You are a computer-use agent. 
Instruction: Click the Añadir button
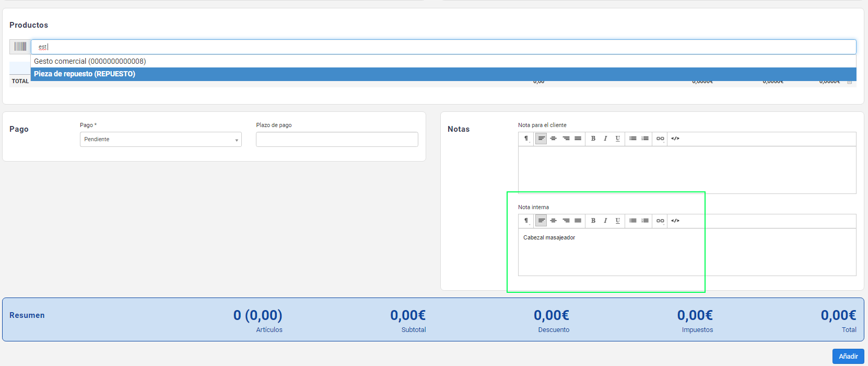(848, 356)
